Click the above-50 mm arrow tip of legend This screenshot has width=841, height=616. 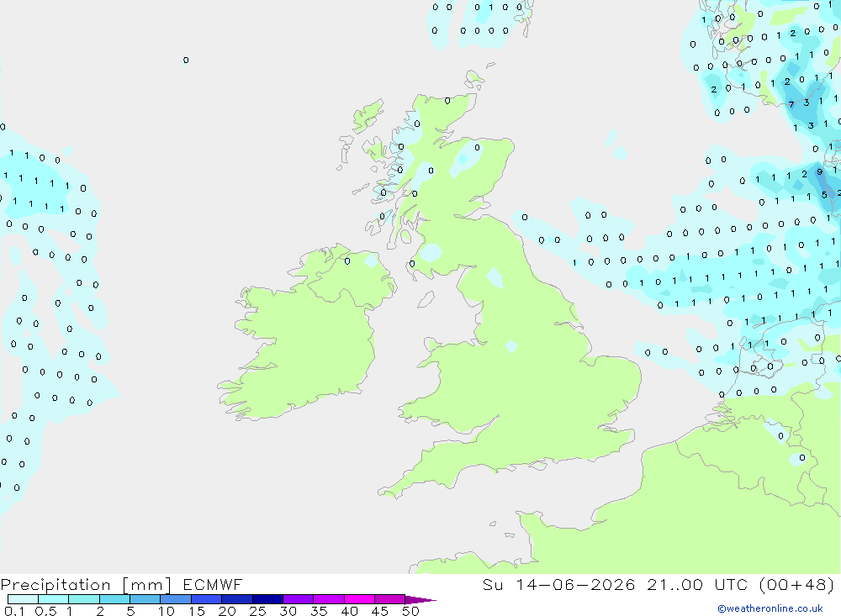click(x=421, y=600)
